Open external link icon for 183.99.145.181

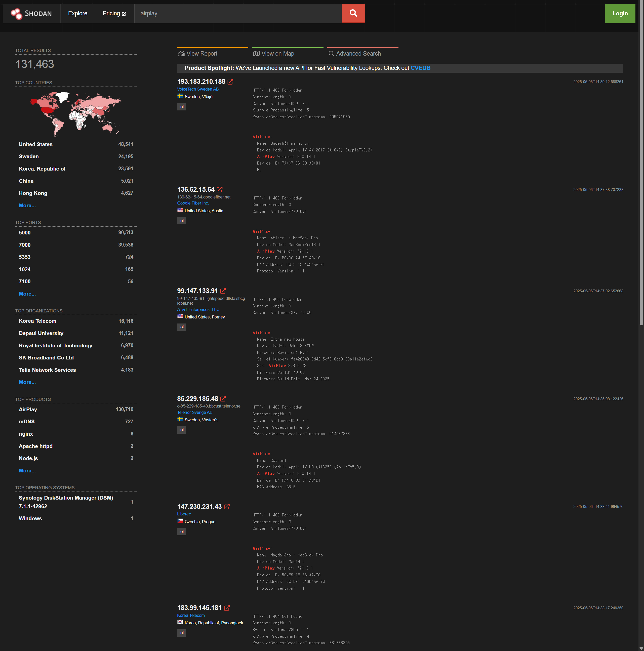coord(227,608)
